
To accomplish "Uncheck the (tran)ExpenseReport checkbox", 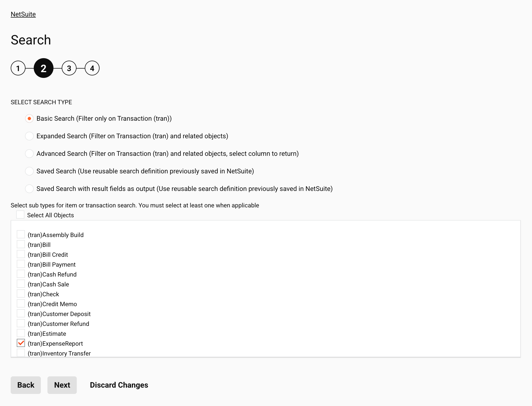I will (x=21, y=343).
